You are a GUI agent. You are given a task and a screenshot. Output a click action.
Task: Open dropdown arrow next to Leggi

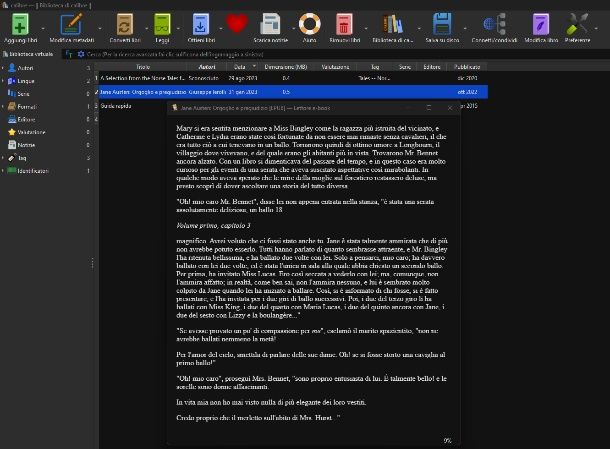pos(178,28)
